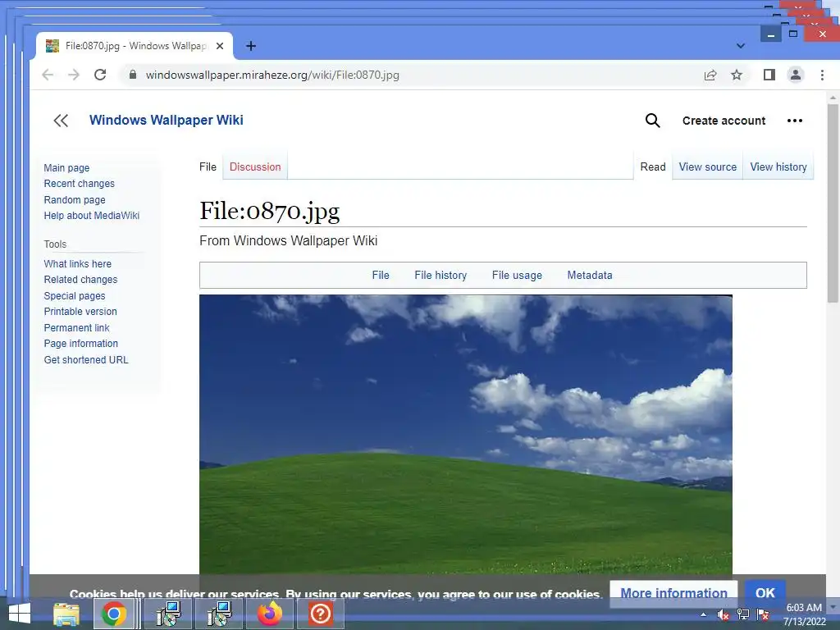
Task: Bookmark this page with the star
Action: 737,75
